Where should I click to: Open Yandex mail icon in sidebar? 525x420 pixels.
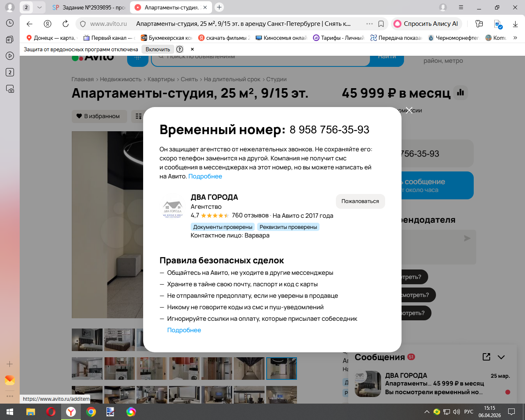tap(10, 380)
